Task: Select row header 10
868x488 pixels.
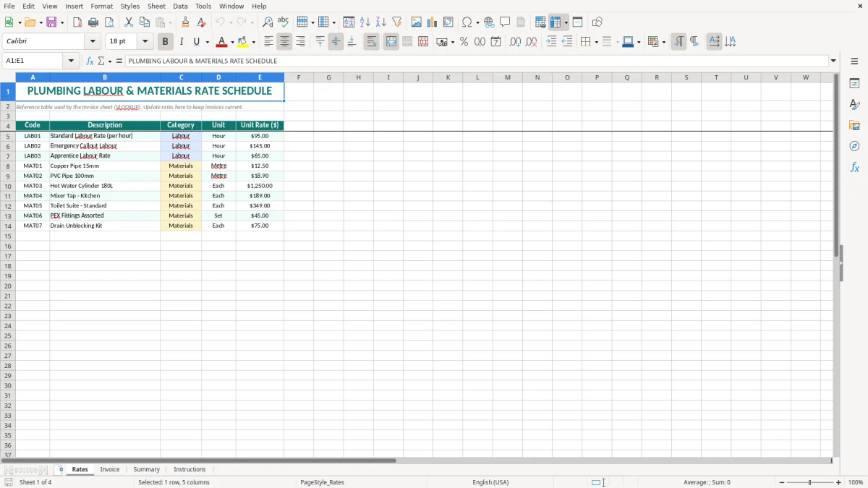Action: (x=7, y=186)
